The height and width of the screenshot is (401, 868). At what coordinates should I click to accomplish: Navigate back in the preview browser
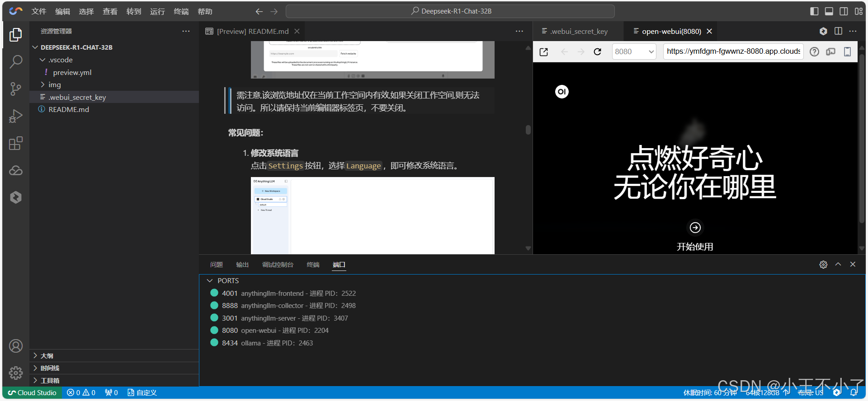[564, 52]
